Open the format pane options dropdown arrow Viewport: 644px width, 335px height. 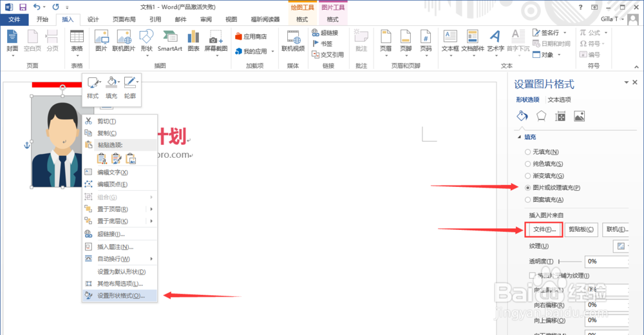[627, 82]
